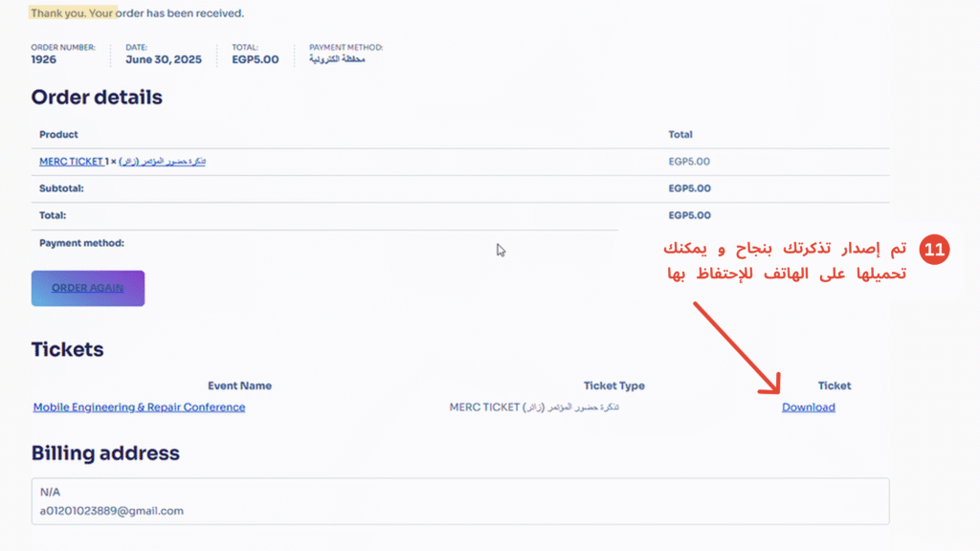980x551 pixels.
Task: Click the Ticket Type column header
Action: 613,386
